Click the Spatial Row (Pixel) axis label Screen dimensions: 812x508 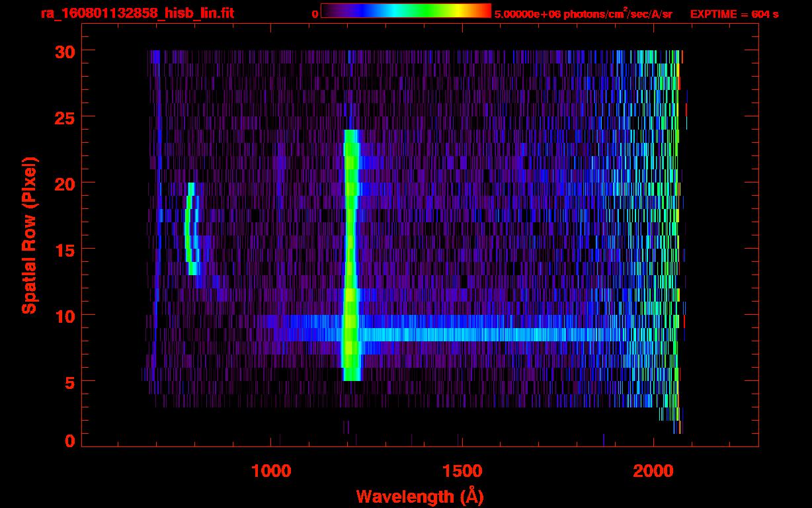[29, 235]
